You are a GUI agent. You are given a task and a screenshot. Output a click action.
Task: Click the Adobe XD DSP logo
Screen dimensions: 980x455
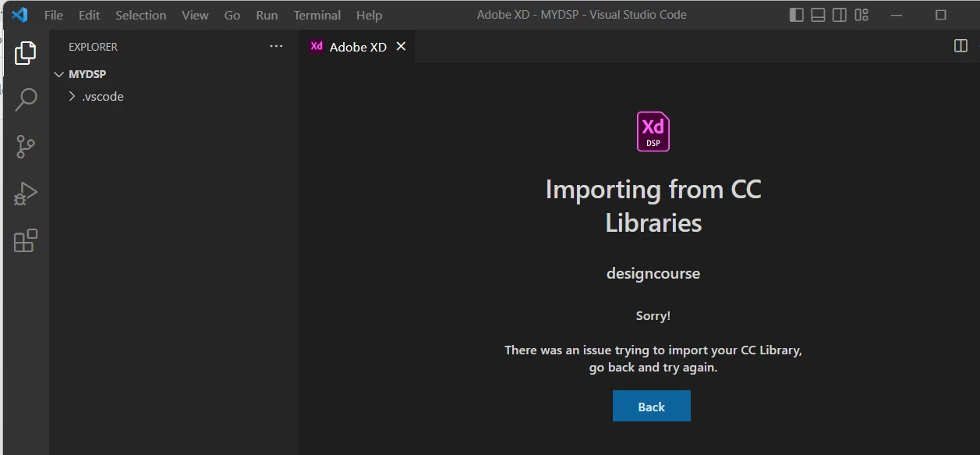(653, 131)
